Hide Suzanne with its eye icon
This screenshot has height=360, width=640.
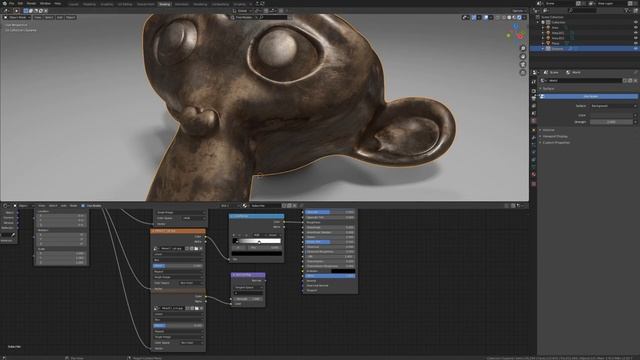636,49
